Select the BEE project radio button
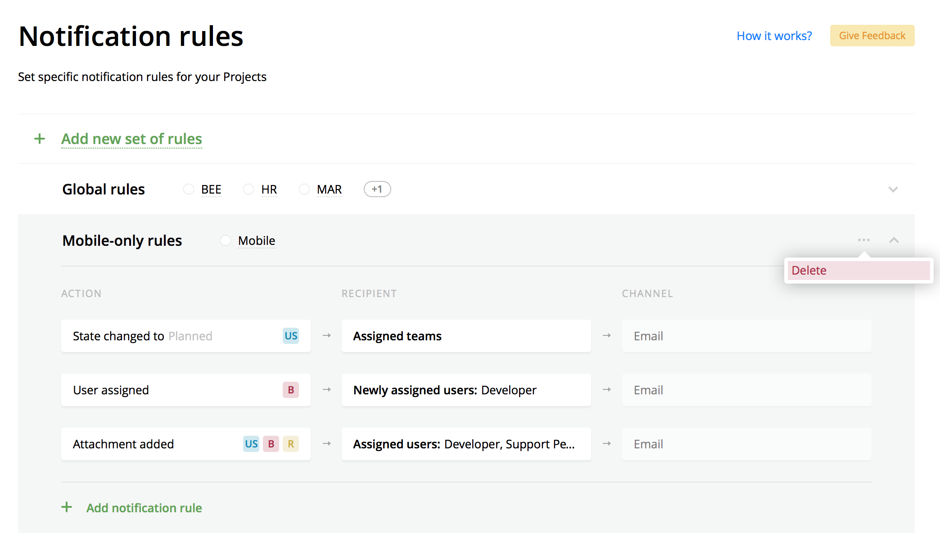The image size is (940, 560). tap(189, 189)
